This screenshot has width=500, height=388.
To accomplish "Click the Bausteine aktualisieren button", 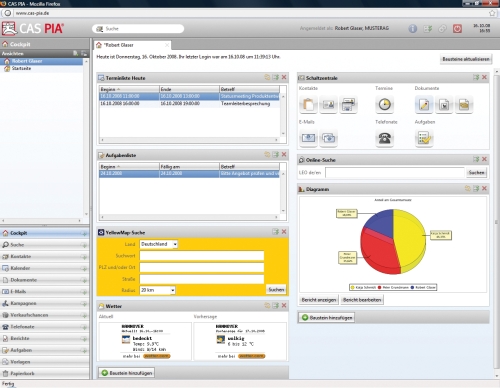I will point(466,59).
